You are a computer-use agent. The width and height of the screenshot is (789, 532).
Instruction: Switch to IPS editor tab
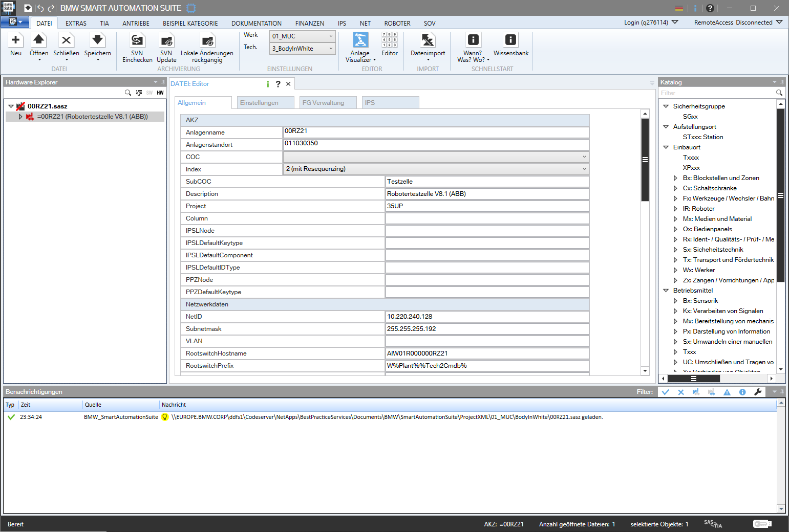coord(391,103)
